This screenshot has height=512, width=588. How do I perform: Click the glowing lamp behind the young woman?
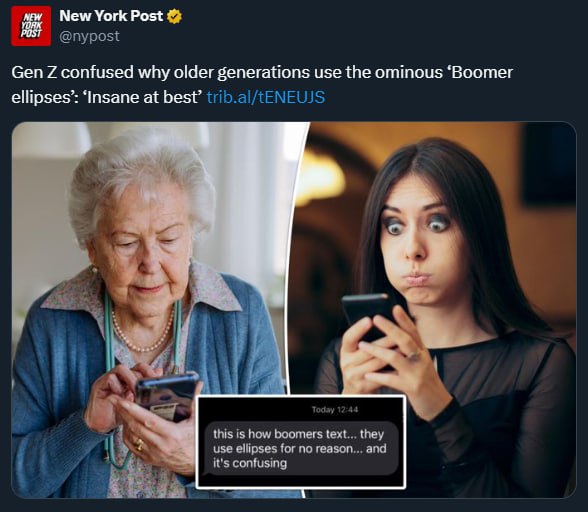pyautogui.click(x=322, y=176)
